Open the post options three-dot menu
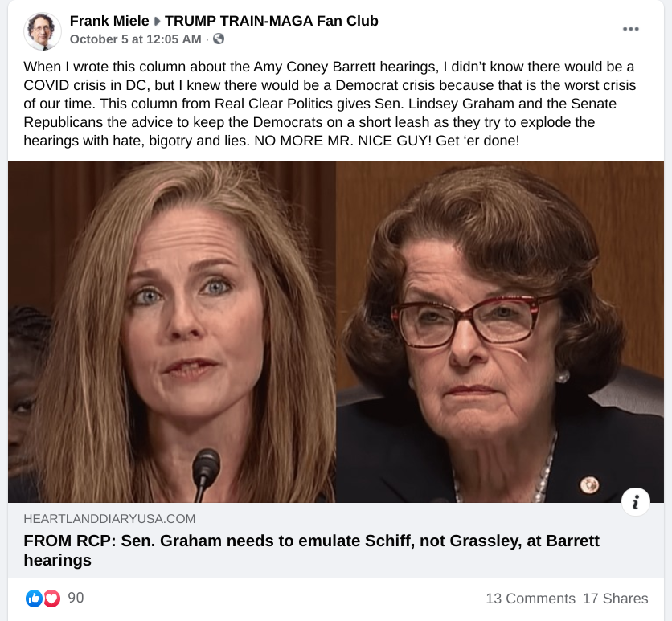Image resolution: width=672 pixels, height=621 pixels. click(631, 29)
